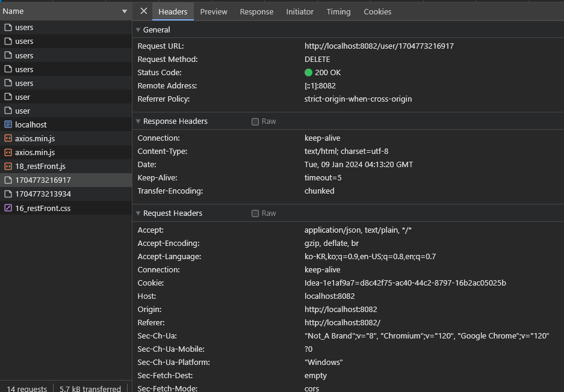Click the Cookie header value
Viewport: 564px width, 392px height.
[x=405, y=283]
